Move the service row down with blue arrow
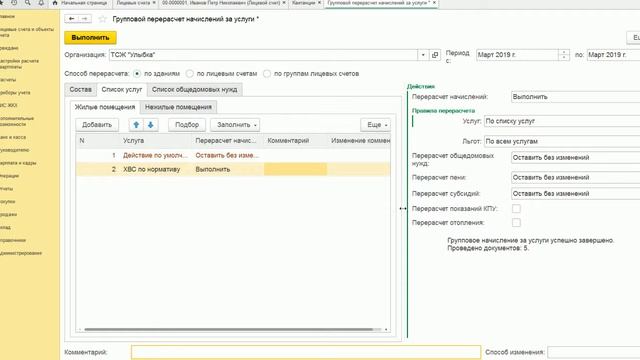640x360 pixels. [x=150, y=125]
